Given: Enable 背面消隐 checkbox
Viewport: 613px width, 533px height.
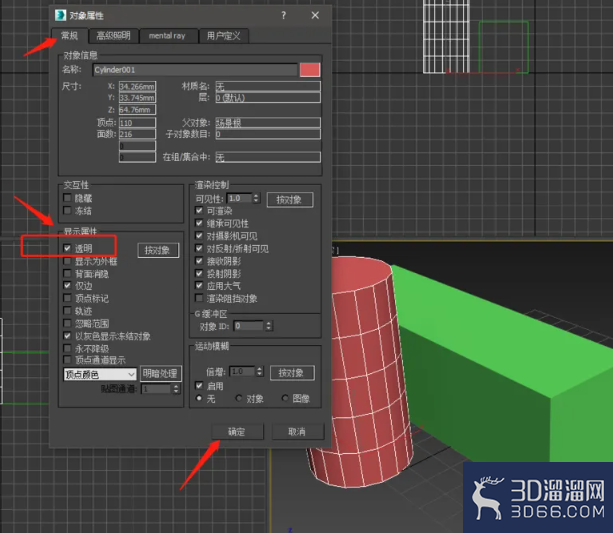Looking at the screenshot, I should pos(67,273).
